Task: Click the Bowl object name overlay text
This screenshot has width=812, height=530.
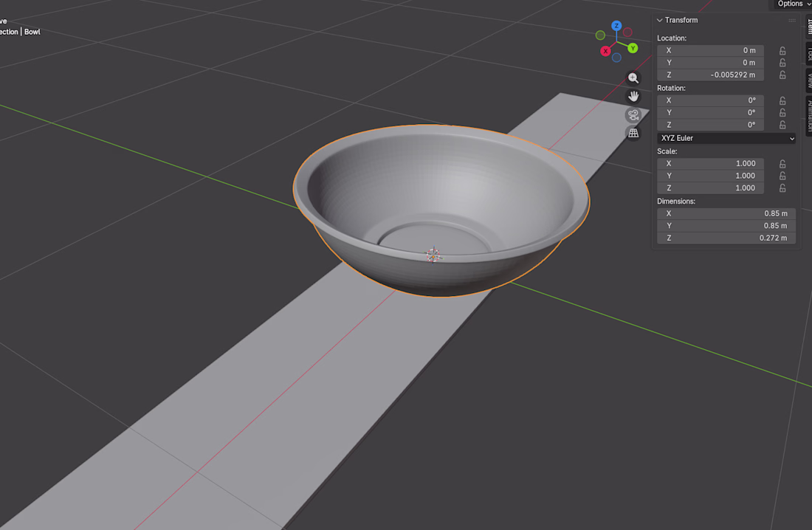Action: (x=32, y=32)
